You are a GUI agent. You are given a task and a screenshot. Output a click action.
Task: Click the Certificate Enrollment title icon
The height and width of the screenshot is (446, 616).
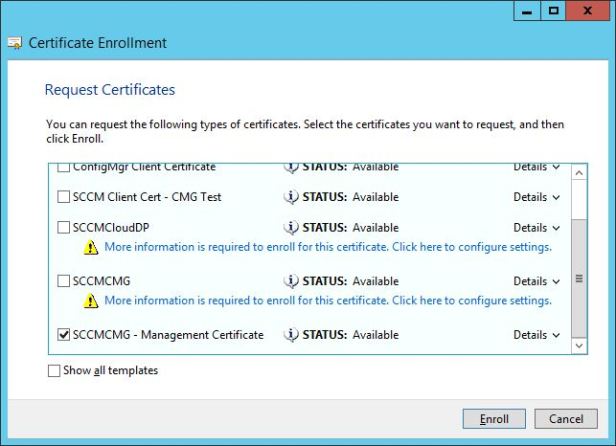(x=15, y=43)
